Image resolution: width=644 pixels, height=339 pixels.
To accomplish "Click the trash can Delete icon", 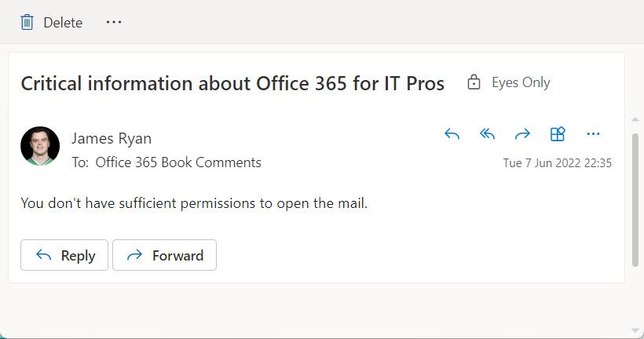I will pos(27,22).
